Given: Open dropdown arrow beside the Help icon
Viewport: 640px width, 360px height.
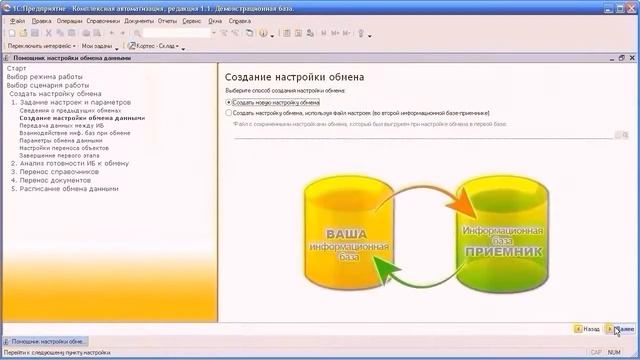Looking at the screenshot, I should [272, 36].
